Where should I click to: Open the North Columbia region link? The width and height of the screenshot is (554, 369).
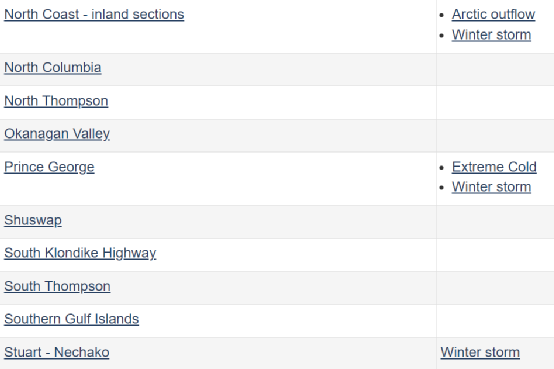(x=53, y=68)
